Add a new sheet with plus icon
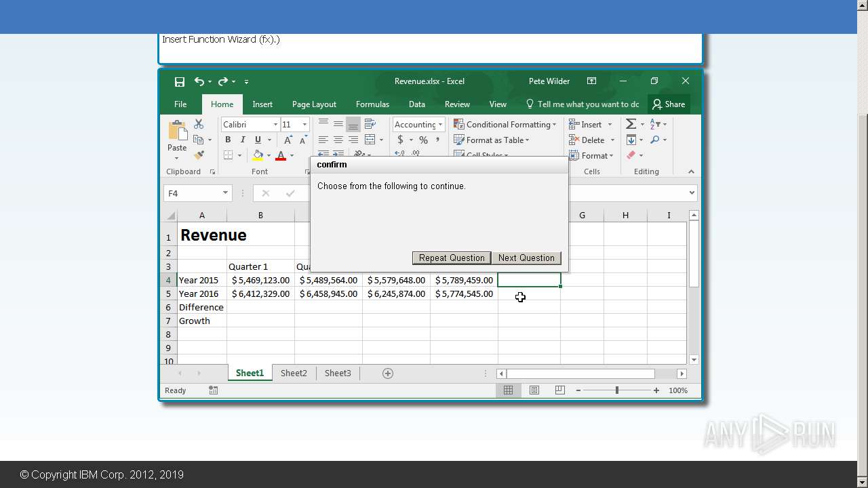The image size is (868, 488). coord(388,373)
